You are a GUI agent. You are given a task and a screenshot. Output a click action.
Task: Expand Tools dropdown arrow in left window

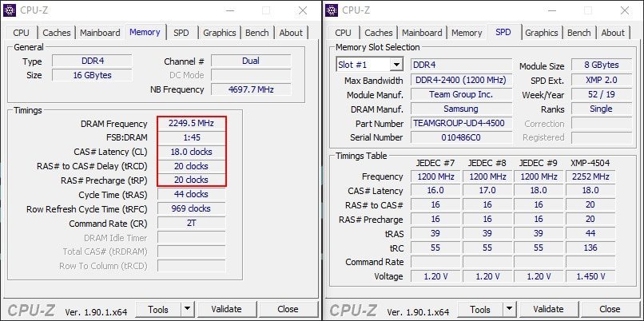tap(187, 309)
